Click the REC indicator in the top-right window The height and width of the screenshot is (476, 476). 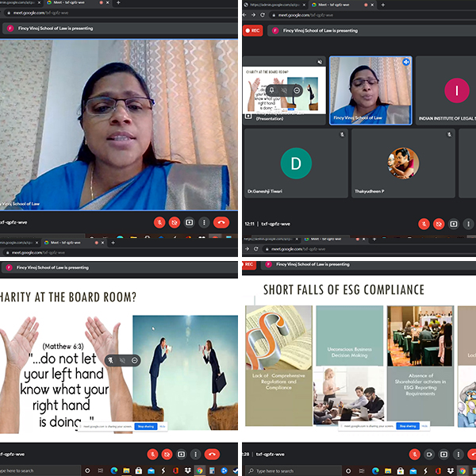coord(252,31)
